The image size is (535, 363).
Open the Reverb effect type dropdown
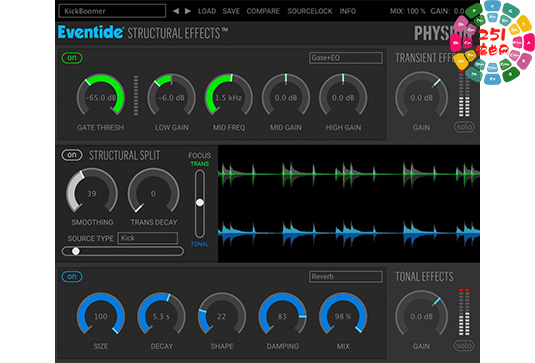click(346, 276)
